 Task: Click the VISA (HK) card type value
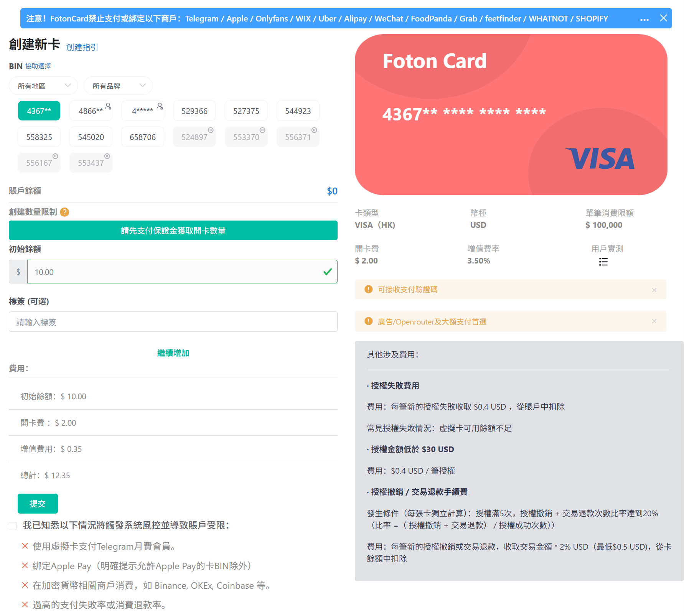coord(375,225)
